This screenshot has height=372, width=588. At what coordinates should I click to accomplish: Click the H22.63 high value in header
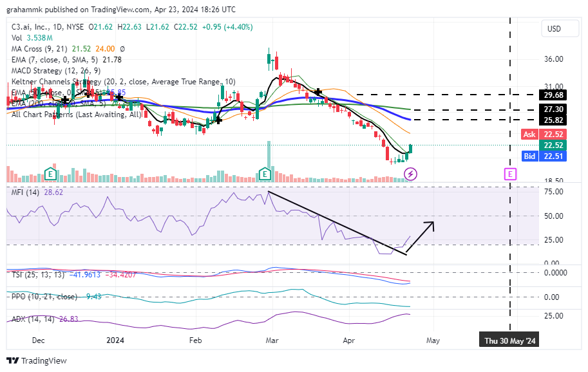129,27
